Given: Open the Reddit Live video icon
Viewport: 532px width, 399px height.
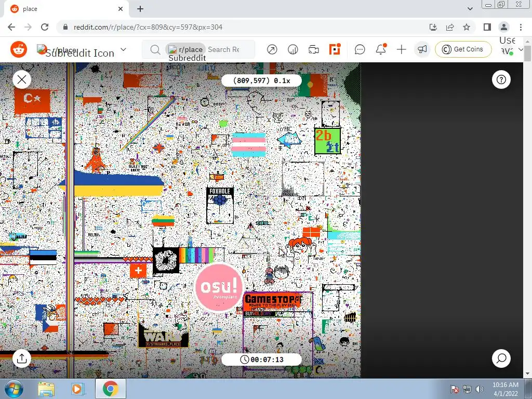Looking at the screenshot, I should tap(313, 49).
